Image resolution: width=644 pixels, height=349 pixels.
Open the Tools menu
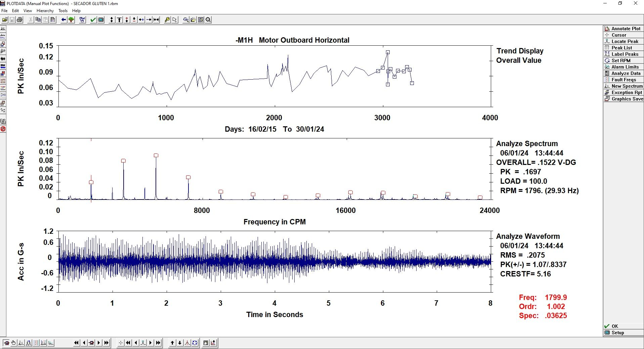pyautogui.click(x=63, y=11)
